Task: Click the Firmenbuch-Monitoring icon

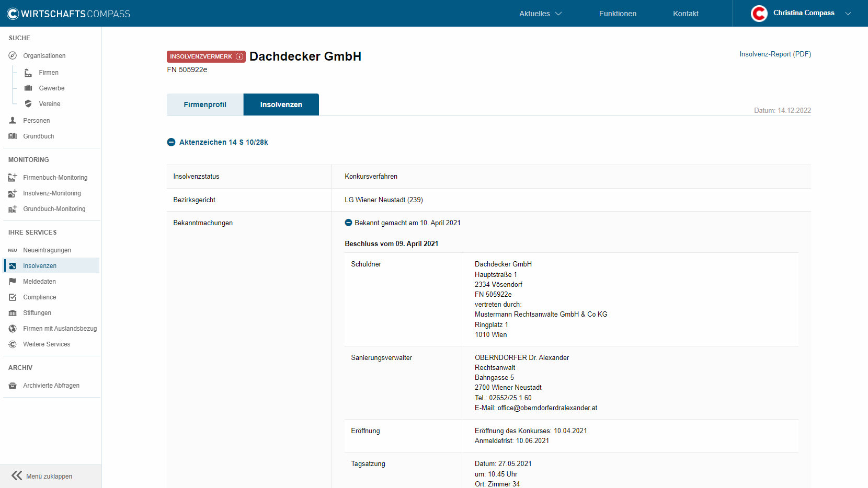Action: [x=13, y=178]
